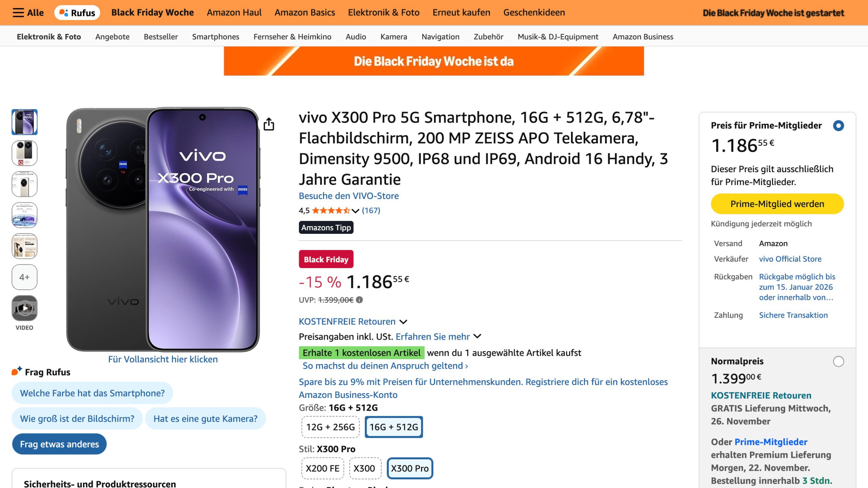
Task: Expand the Erfahren Sie mehr dropdown
Action: click(477, 337)
